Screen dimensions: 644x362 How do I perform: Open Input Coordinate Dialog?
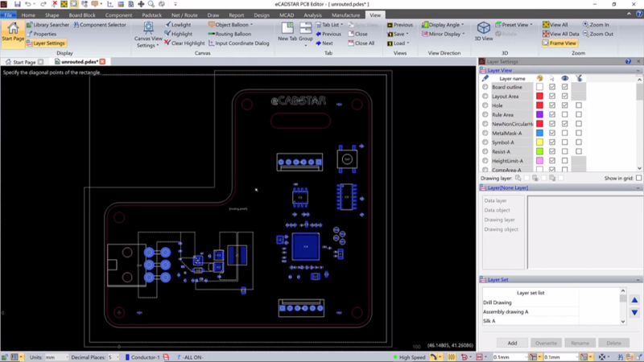[x=238, y=43]
